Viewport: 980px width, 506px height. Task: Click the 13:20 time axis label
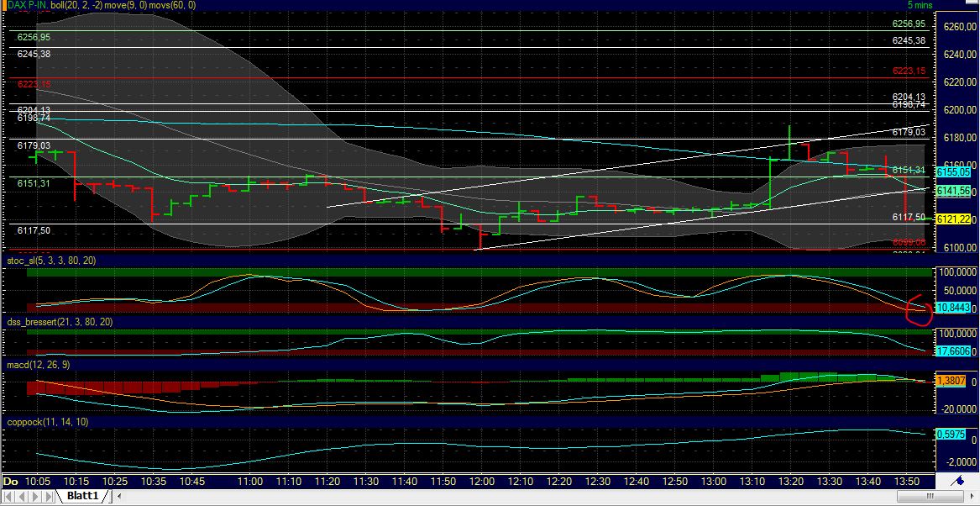(x=790, y=482)
